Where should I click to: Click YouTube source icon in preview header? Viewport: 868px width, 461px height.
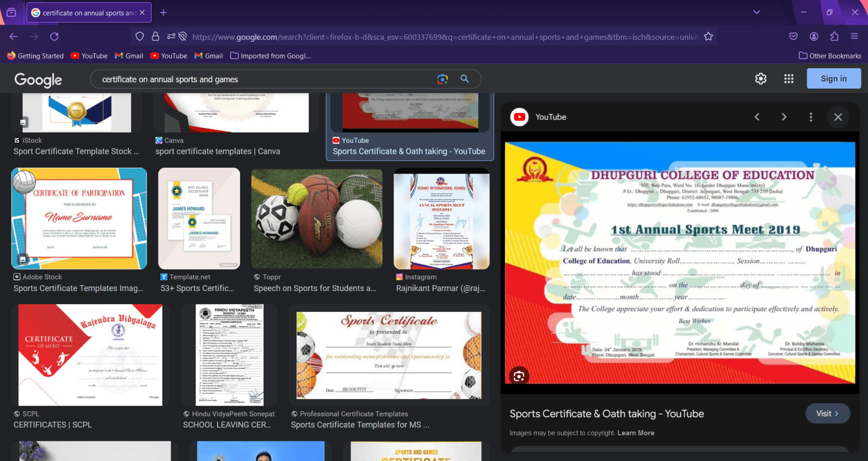(x=520, y=117)
